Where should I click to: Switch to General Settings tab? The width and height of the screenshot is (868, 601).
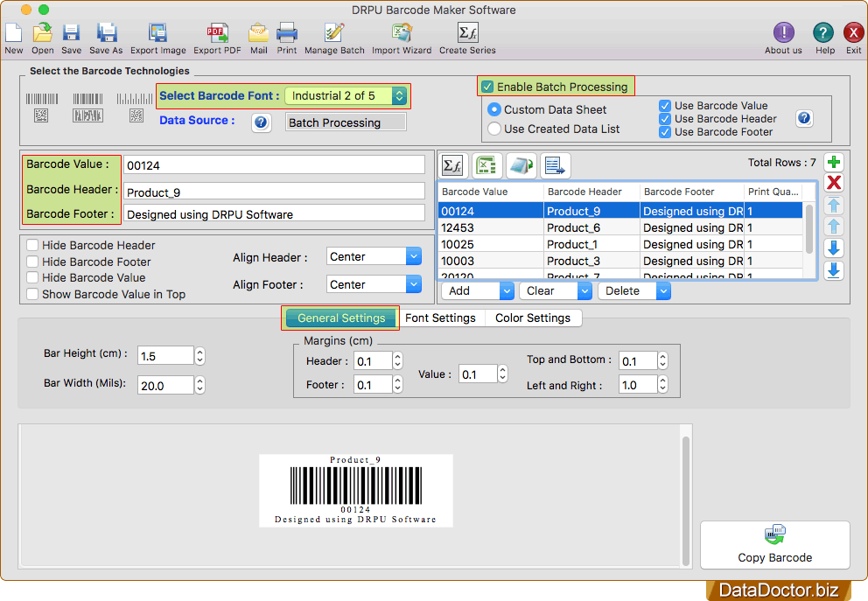click(341, 318)
